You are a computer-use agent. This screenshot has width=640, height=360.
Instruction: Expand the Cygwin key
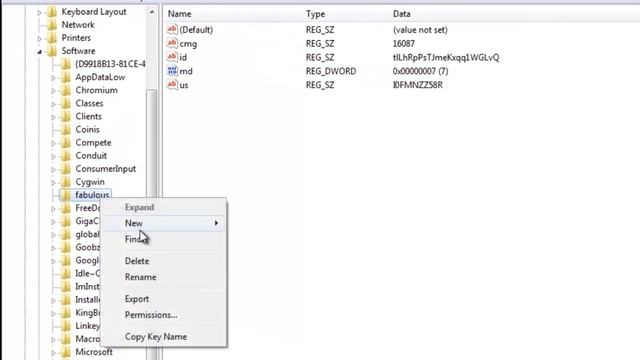pyautogui.click(x=53, y=182)
